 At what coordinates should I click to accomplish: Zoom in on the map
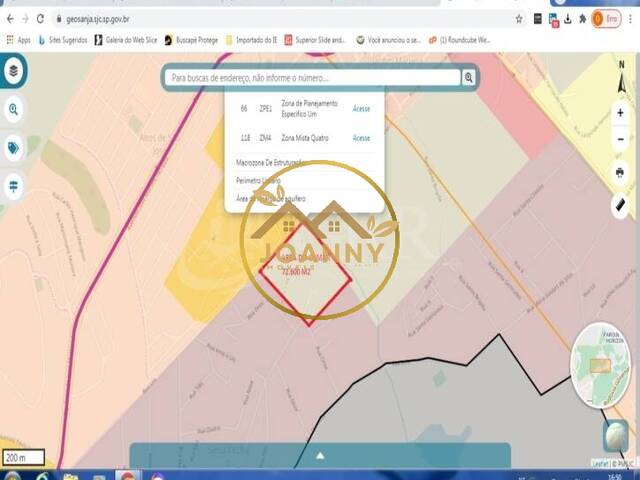pyautogui.click(x=620, y=113)
